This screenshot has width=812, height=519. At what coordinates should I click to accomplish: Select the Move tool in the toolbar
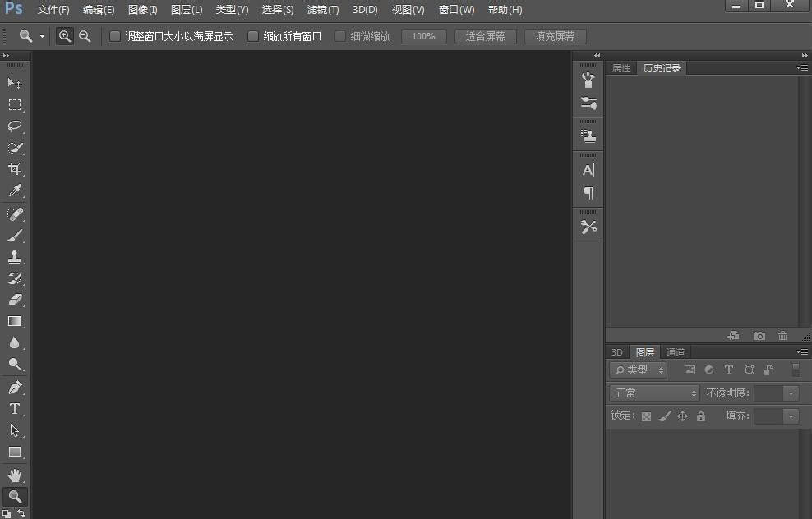15,83
